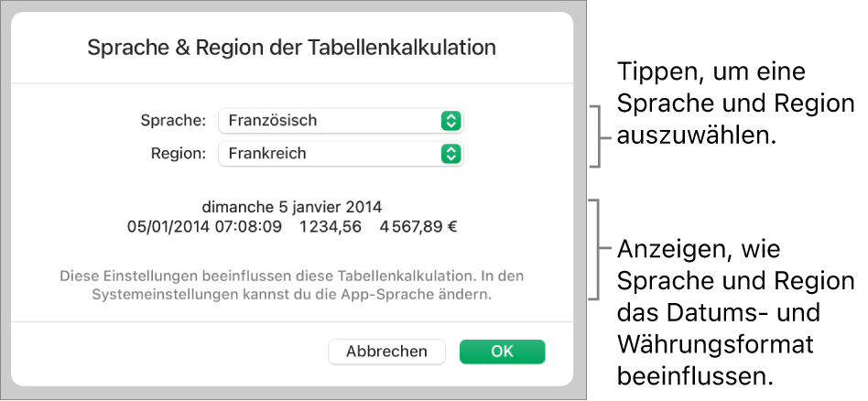Click green arrows icon on Sprache popup
868x401 pixels.
click(450, 120)
